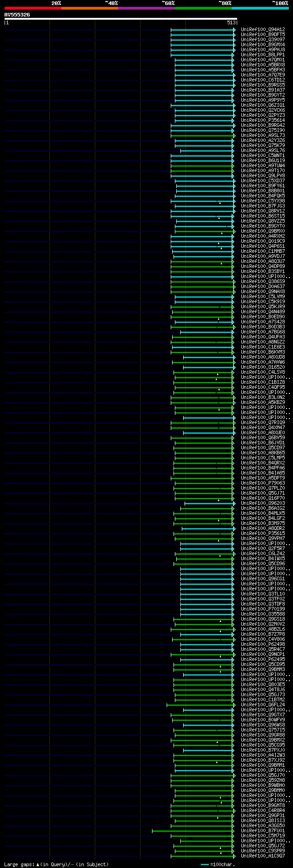Screen dimensions: 293x868
Task: Open hit UniRef100_A7QM01
Action: [x=263, y=60]
